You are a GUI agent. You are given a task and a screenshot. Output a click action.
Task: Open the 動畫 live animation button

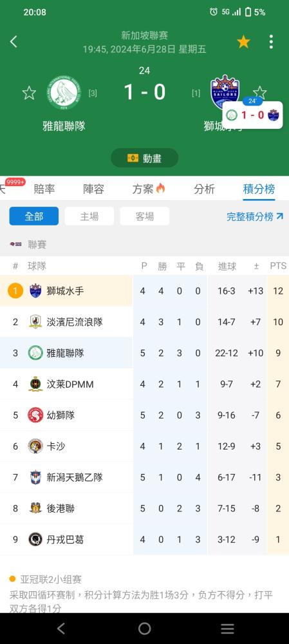(144, 158)
